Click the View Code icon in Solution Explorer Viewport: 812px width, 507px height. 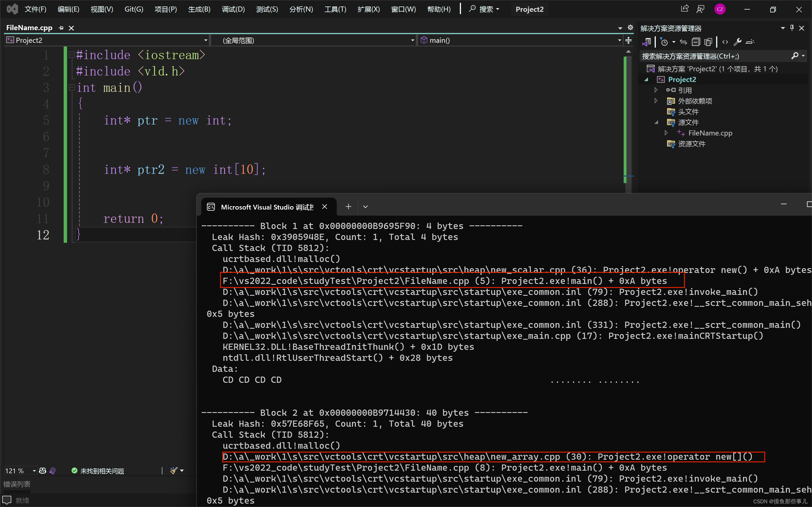tap(725, 42)
